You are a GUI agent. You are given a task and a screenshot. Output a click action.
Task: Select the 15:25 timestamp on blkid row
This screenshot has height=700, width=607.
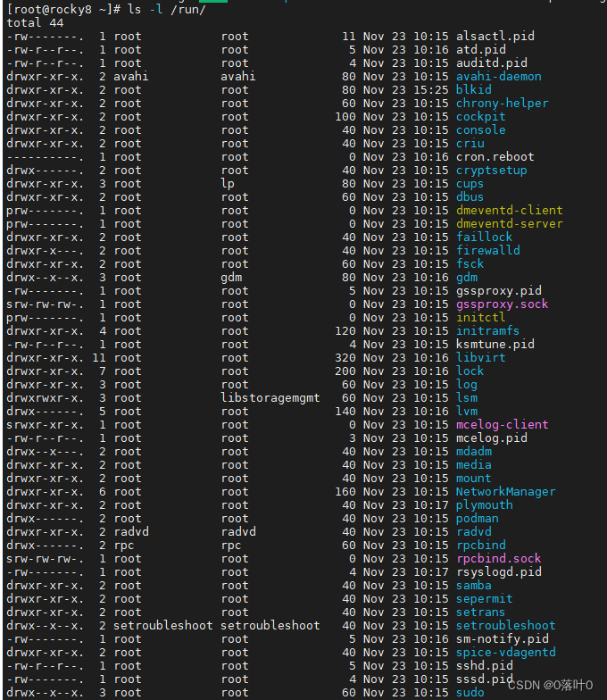point(430,89)
